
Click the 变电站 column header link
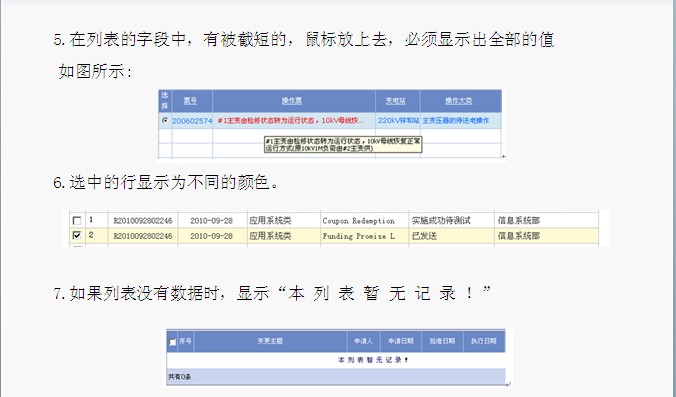point(395,100)
